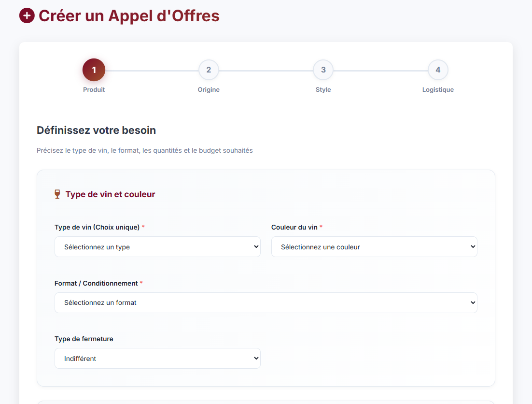Click the wine glass icon in section header

57,194
